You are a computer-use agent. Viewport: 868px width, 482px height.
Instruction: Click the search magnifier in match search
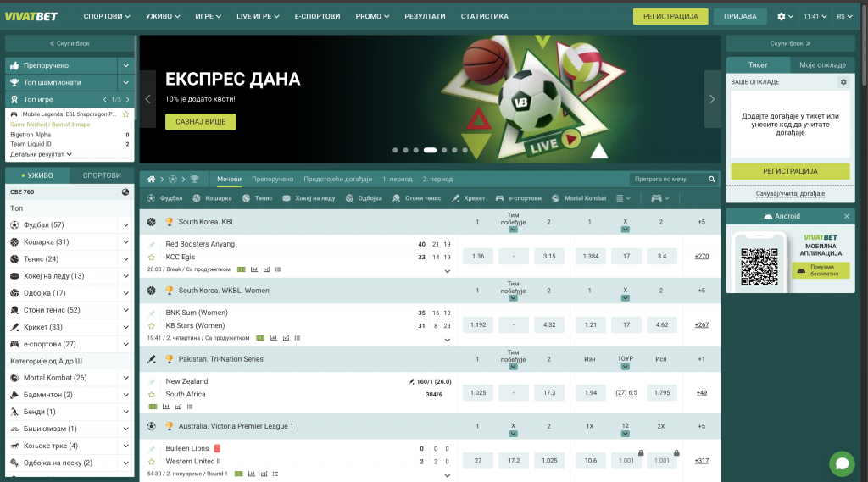(x=712, y=179)
